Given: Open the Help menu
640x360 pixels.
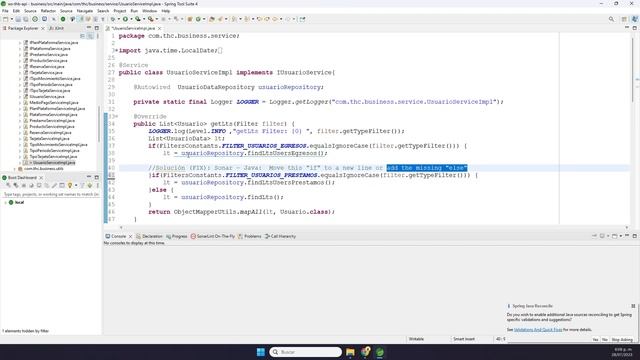Looking at the screenshot, I should pos(165,11).
